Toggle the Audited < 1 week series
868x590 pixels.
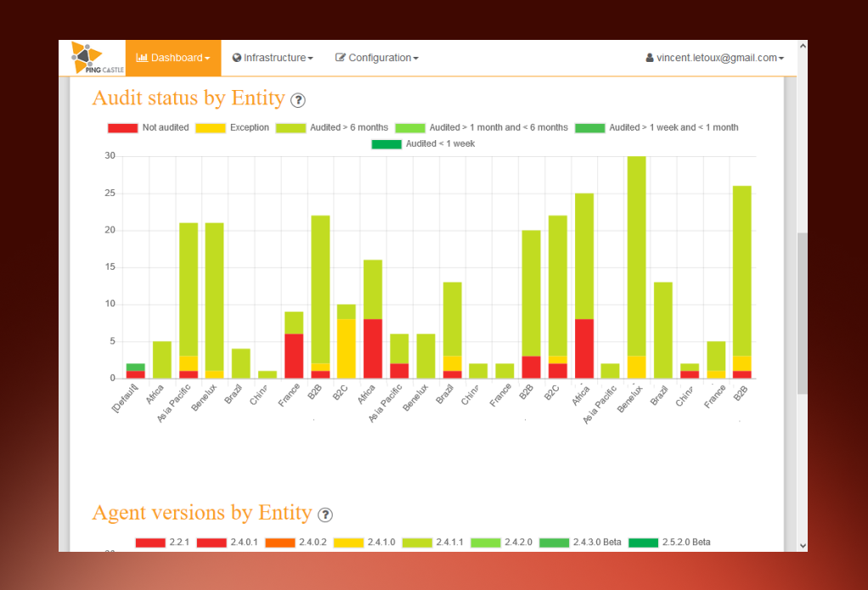tap(424, 144)
